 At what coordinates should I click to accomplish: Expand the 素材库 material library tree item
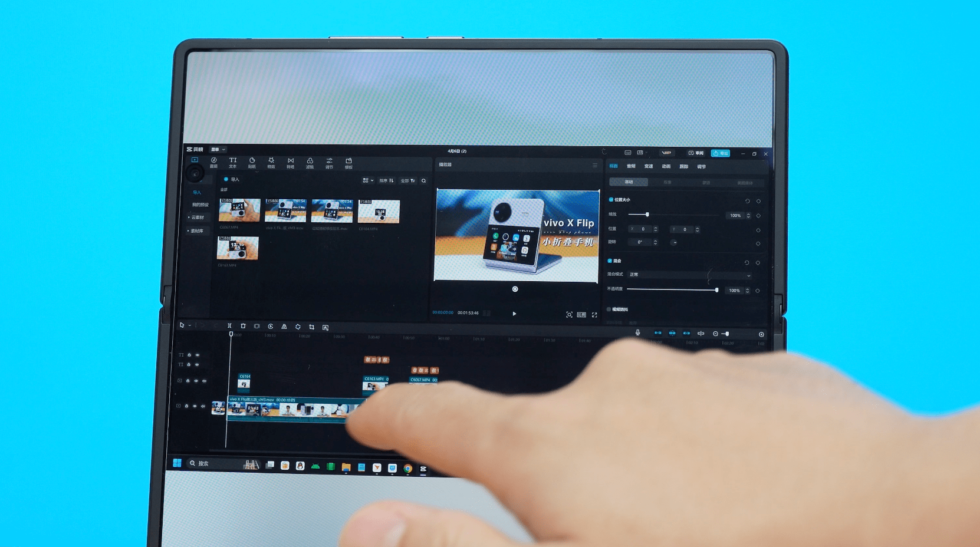click(196, 231)
